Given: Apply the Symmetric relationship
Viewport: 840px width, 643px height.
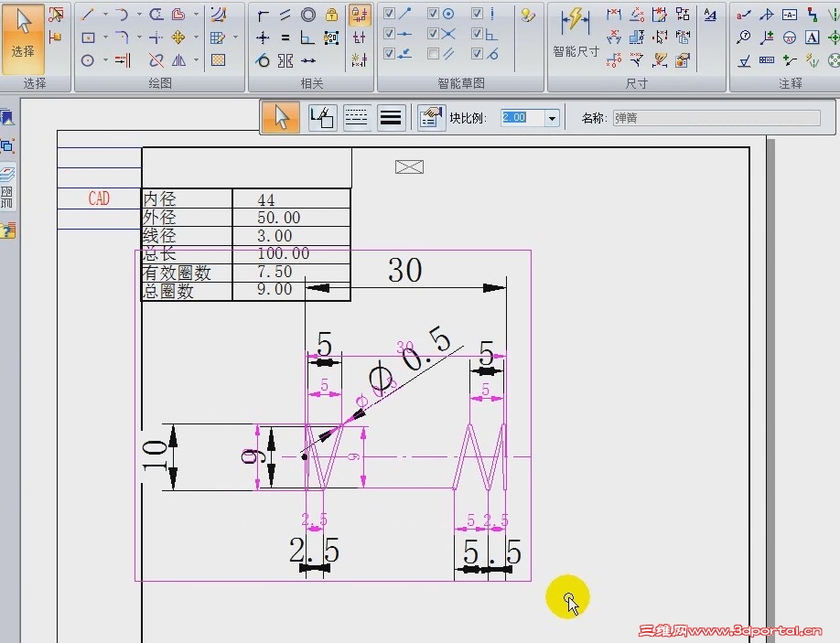Looking at the screenshot, I should [285, 60].
